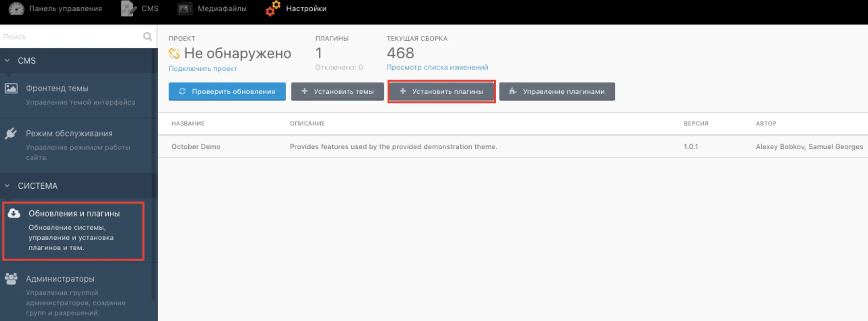This screenshot has width=868, height=321.
Task: Click the Проверить обновления button
Action: (x=227, y=91)
